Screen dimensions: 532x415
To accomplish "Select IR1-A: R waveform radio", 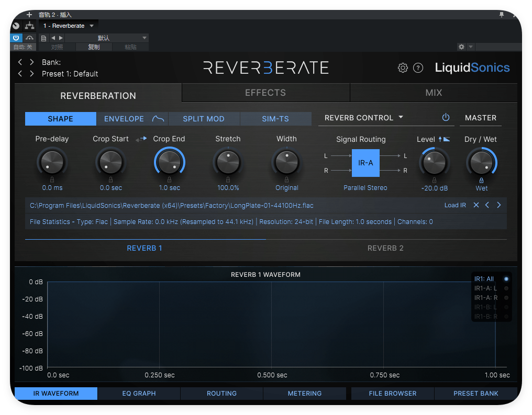I will click(506, 298).
